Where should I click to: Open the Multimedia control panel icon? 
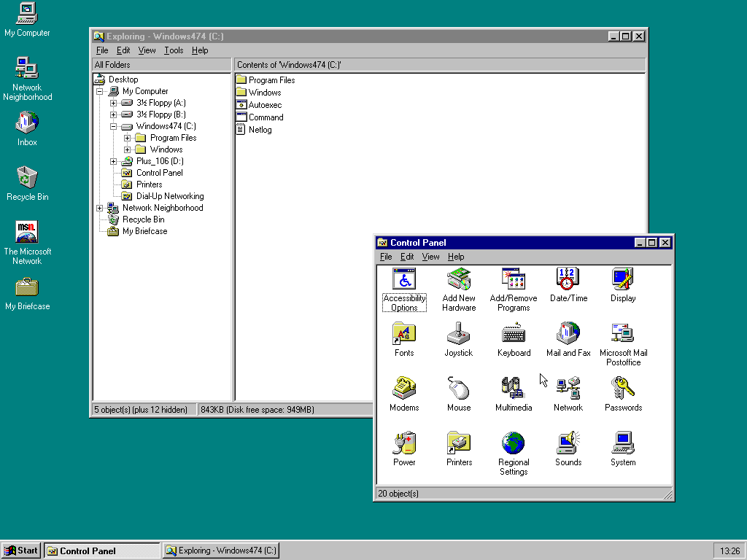click(x=513, y=389)
